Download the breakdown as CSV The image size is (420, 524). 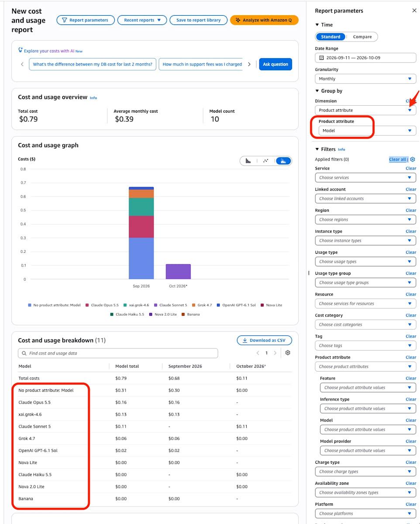pyautogui.click(x=265, y=340)
